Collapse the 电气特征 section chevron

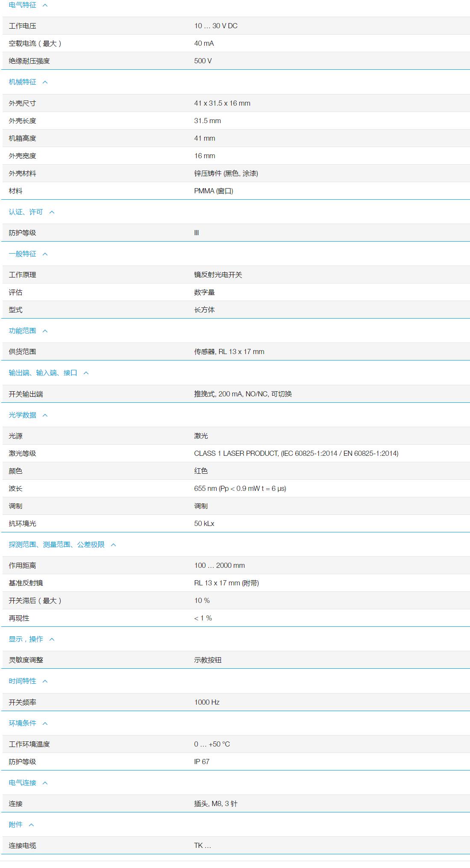pos(45,5)
